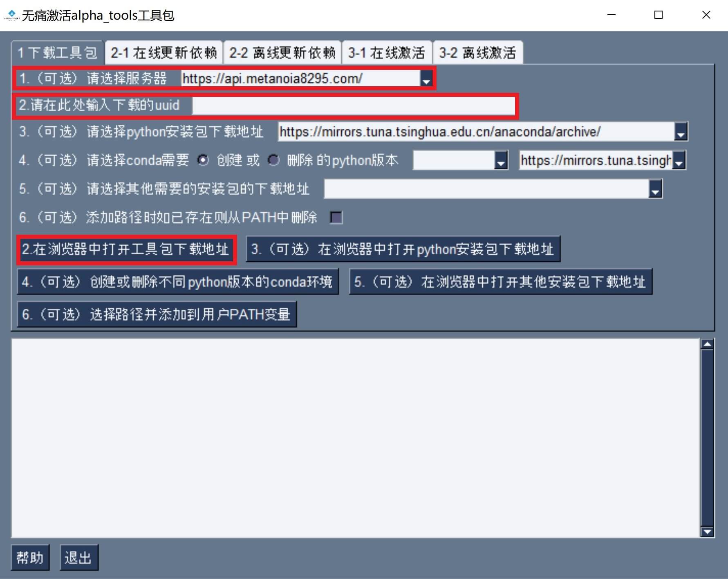Viewport: 728px width, 579px height.
Task: Expand the conda python version dropdown
Action: [501, 160]
